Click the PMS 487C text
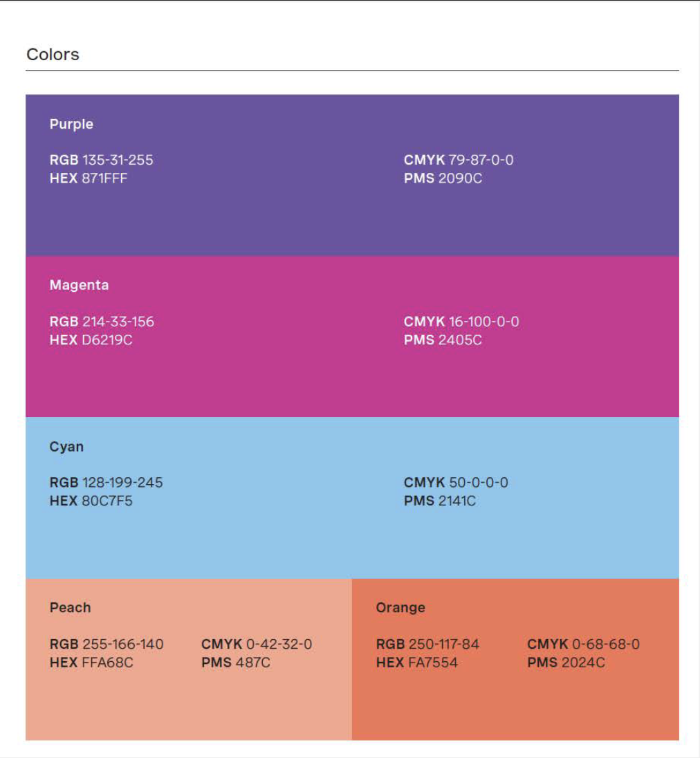The width and height of the screenshot is (700, 758). [236, 663]
